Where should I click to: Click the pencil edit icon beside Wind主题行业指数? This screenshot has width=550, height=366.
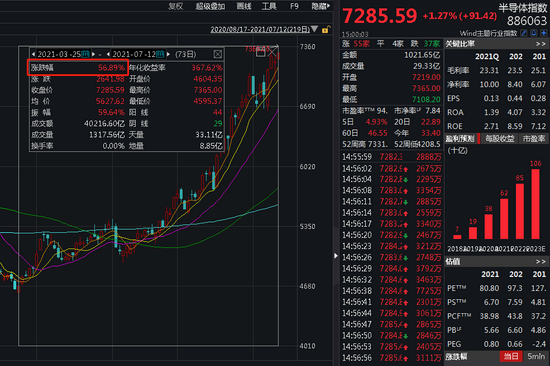pyautogui.click(x=524, y=33)
